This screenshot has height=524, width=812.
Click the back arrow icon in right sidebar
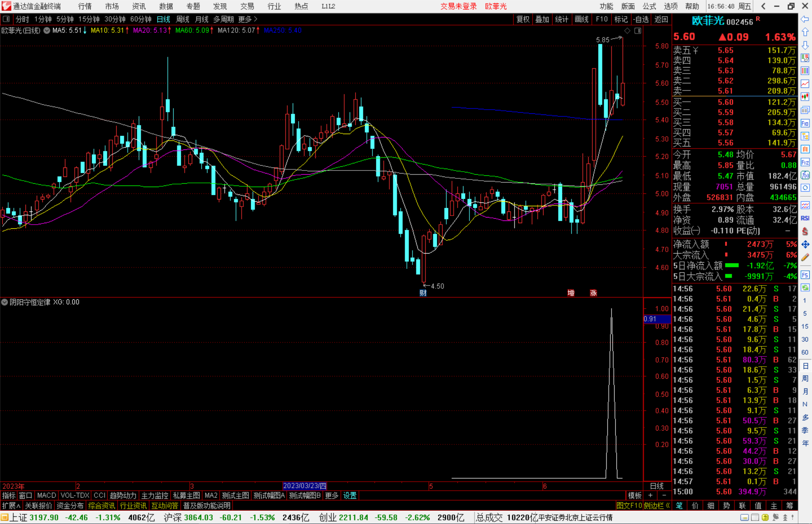click(805, 19)
